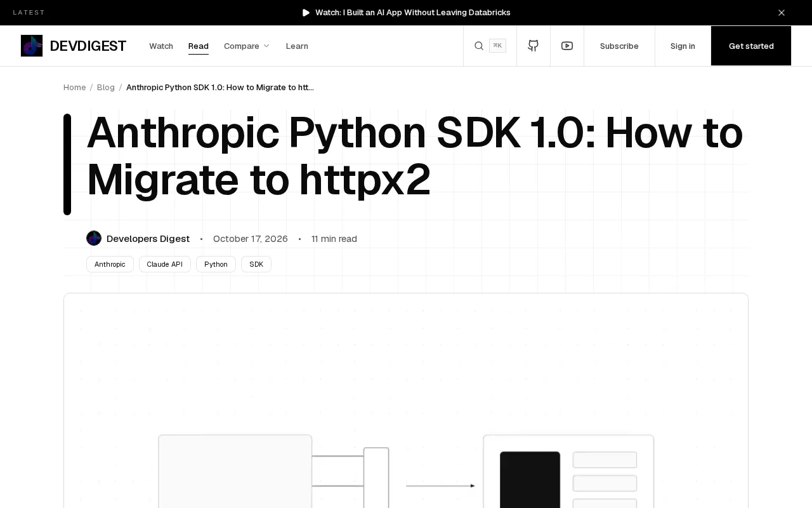Open the search icon in header
The width and height of the screenshot is (812, 508).
pos(479,46)
